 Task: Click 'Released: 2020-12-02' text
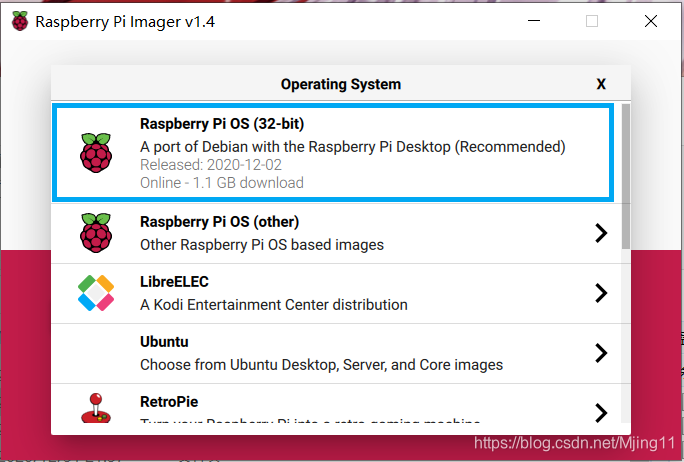pyautogui.click(x=211, y=165)
